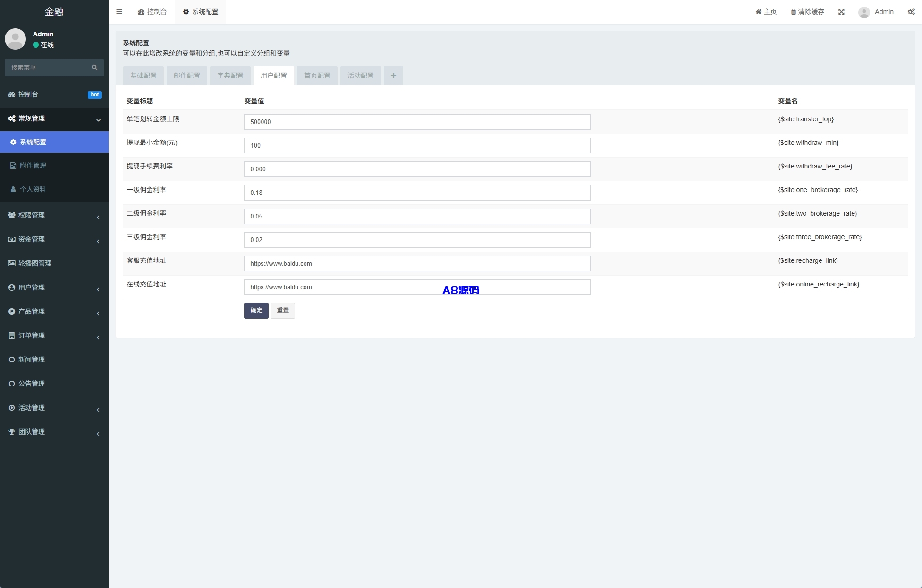Open the Admin user menu label

[884, 12]
